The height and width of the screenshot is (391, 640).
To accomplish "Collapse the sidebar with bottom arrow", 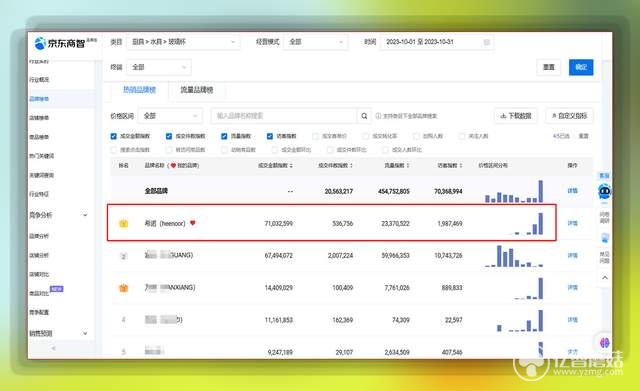I will click(x=53, y=348).
